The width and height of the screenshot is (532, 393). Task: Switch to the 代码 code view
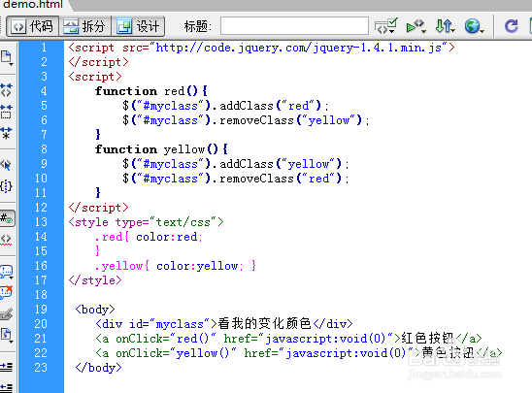tap(33, 26)
